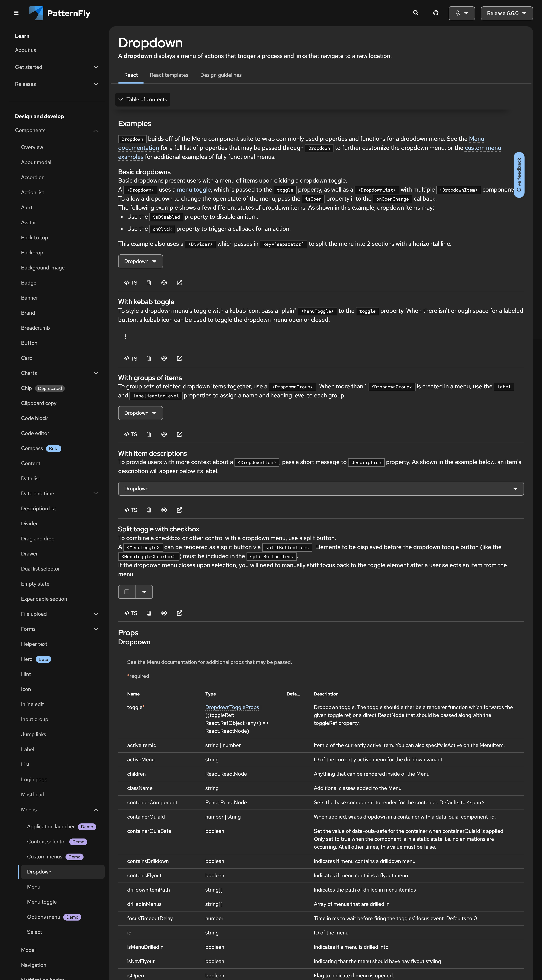Show TS code for the groups of items example
542x980 pixels.
(x=130, y=434)
